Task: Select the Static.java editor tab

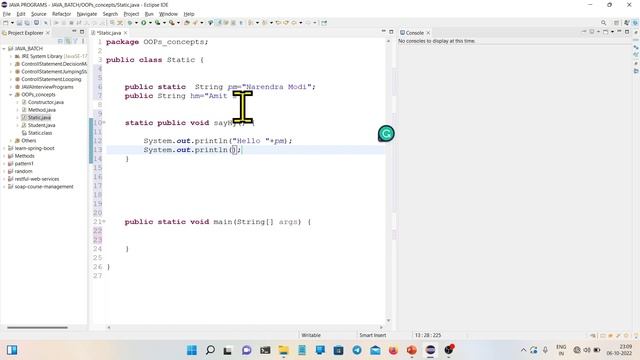Action: [109, 33]
